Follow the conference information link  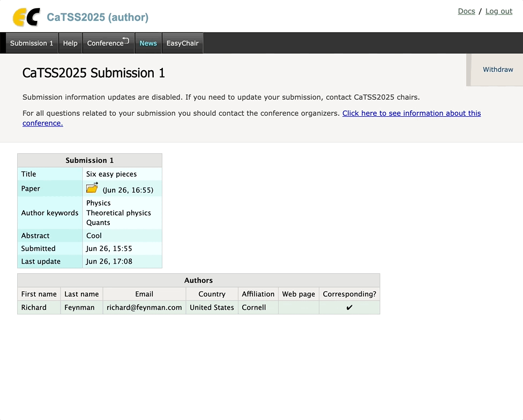[411, 114]
